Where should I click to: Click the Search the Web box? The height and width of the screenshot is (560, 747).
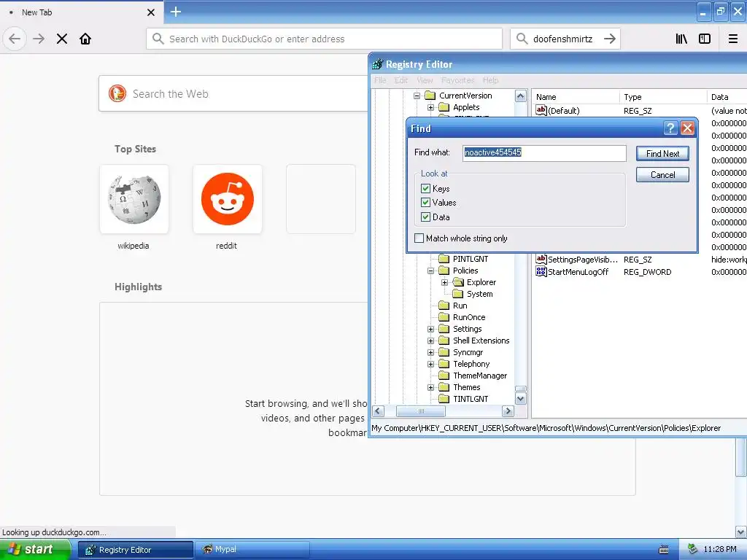click(x=233, y=93)
